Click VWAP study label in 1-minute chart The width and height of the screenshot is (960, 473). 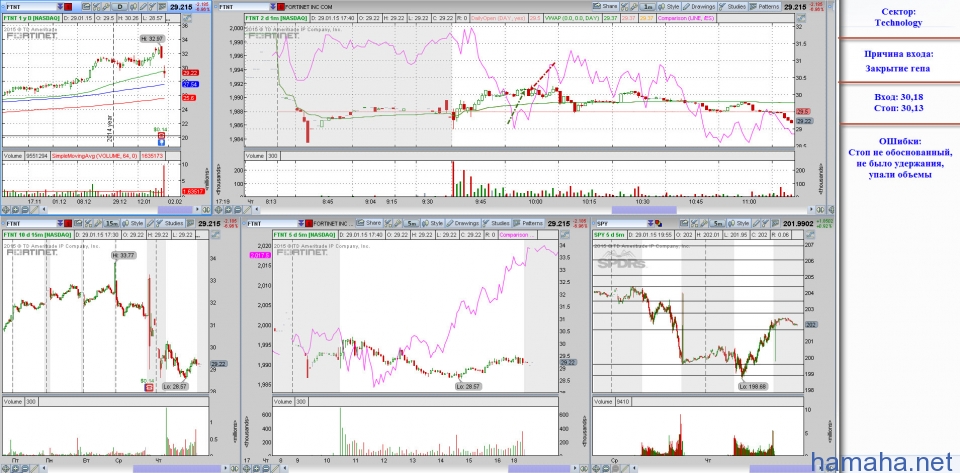(572, 18)
